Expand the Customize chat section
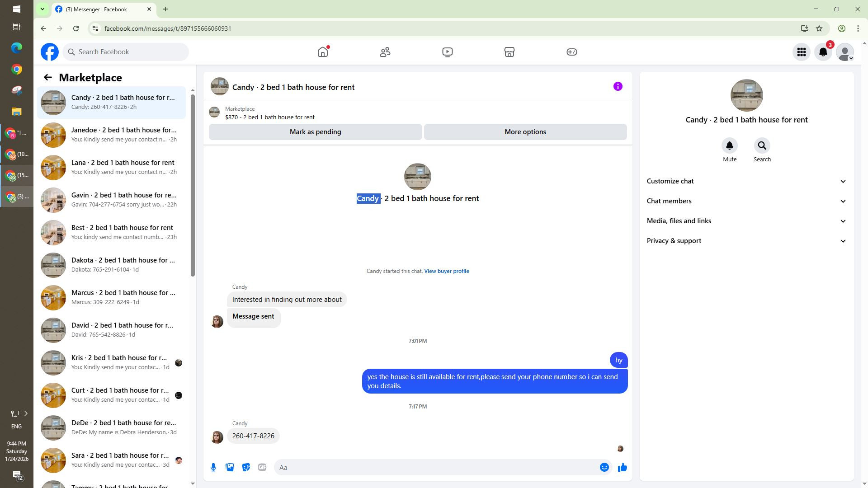The image size is (868, 488). pos(746,181)
